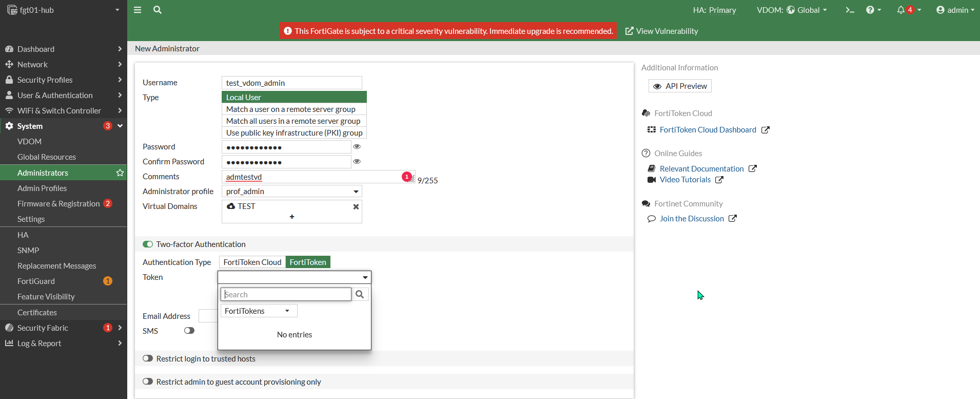Viewport: 980px width, 399px height.
Task: Remove TEST virtual domain with X icon
Action: click(356, 206)
